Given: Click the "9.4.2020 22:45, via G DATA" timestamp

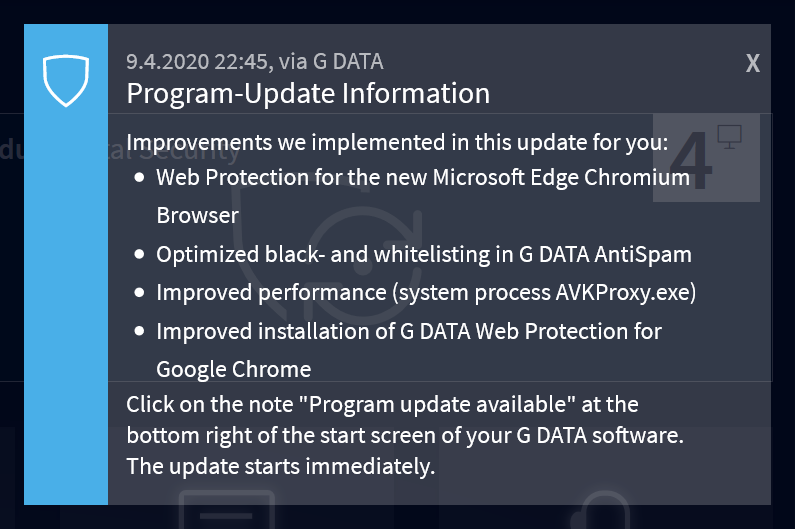Looking at the screenshot, I should pos(254,62).
